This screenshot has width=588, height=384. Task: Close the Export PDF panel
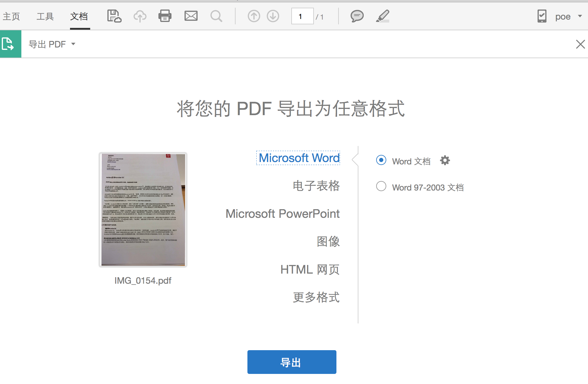(580, 44)
